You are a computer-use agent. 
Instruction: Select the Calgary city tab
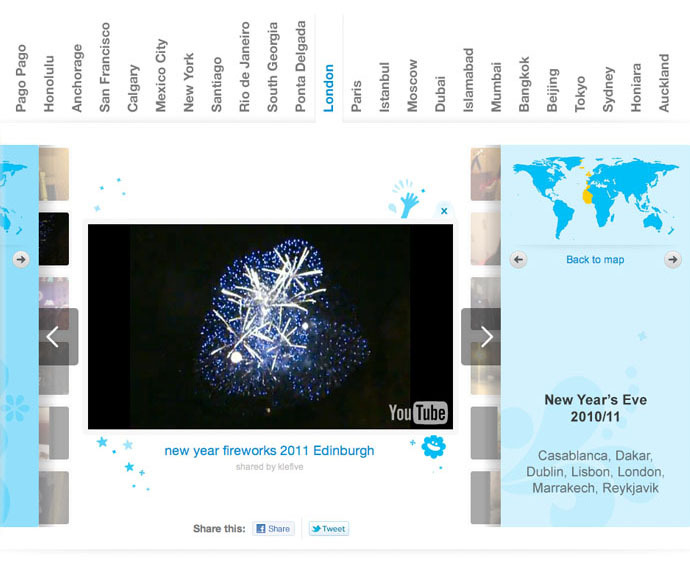point(132,88)
